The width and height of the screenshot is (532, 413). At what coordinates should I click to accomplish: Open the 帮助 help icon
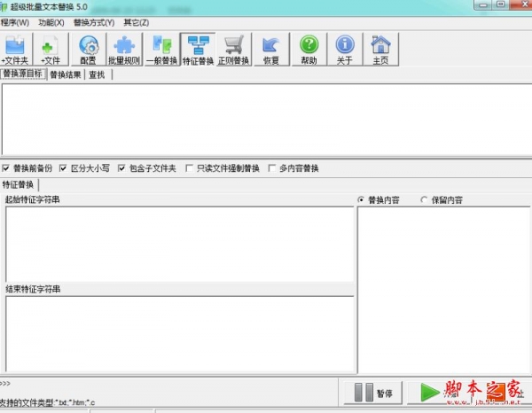click(309, 50)
